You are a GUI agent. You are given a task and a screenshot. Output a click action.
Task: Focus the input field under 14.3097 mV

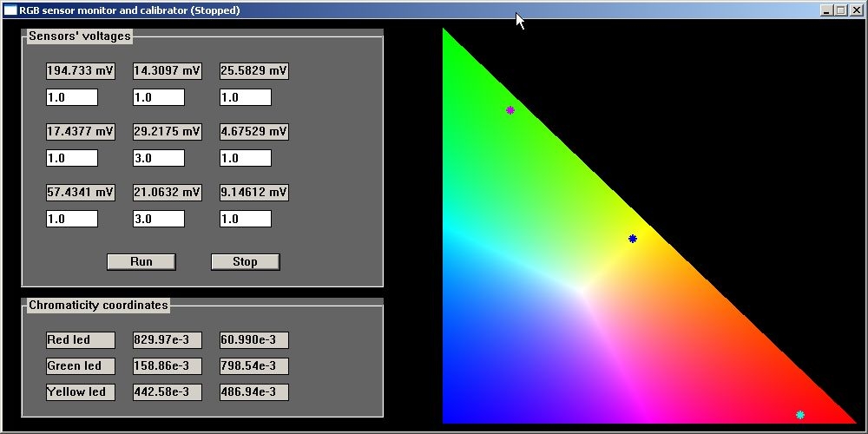click(159, 97)
